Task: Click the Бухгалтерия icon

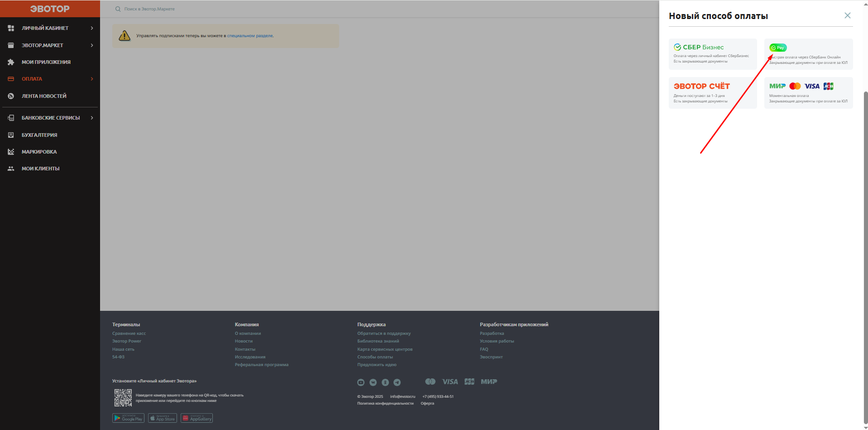Action: coord(11,135)
